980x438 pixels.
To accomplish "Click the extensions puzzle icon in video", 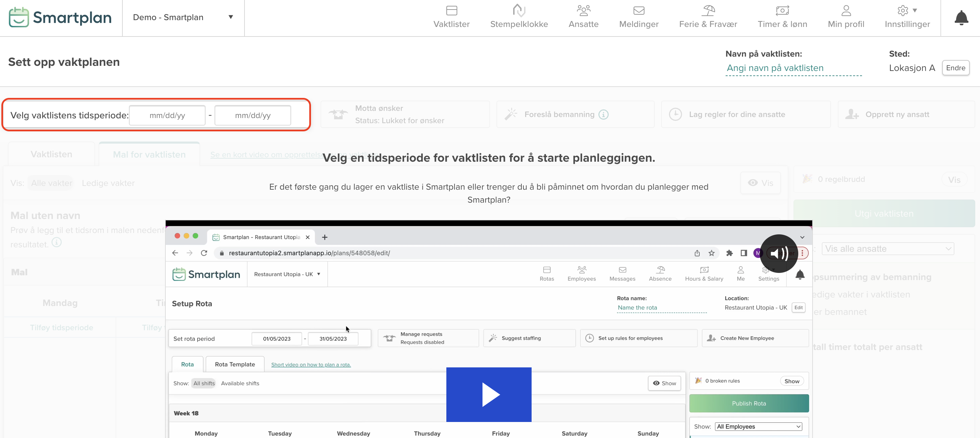I will point(729,253).
